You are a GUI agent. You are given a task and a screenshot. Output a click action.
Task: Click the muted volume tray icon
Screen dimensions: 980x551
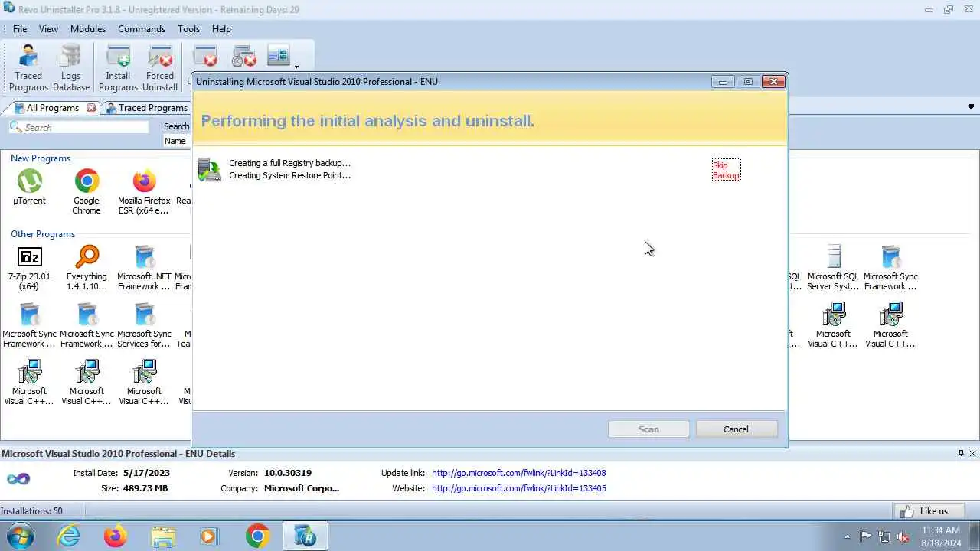point(903,536)
